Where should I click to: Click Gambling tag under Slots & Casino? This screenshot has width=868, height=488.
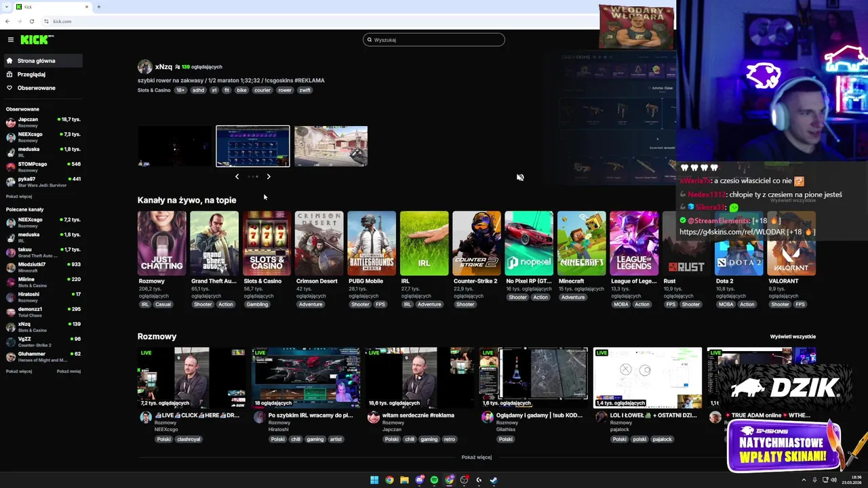tap(257, 304)
